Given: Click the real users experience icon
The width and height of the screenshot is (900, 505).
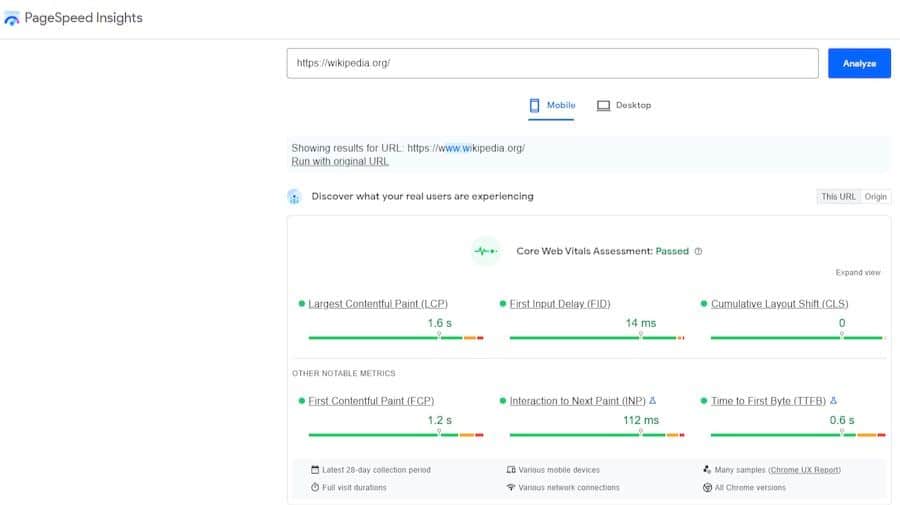Looking at the screenshot, I should 294,197.
